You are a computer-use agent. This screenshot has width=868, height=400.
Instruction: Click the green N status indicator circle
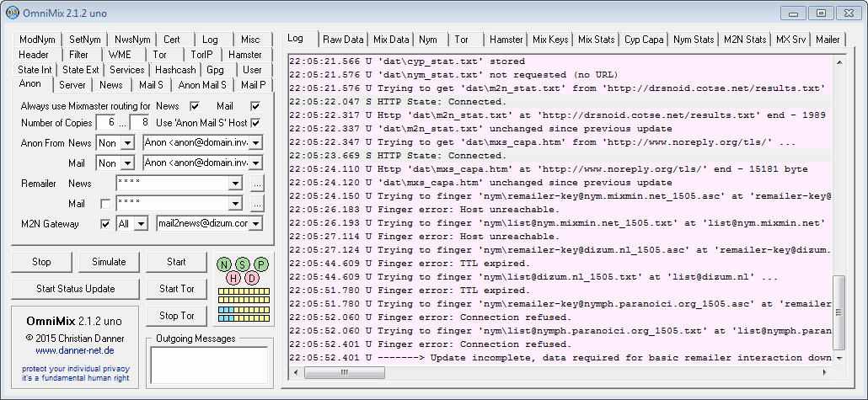click(x=225, y=264)
